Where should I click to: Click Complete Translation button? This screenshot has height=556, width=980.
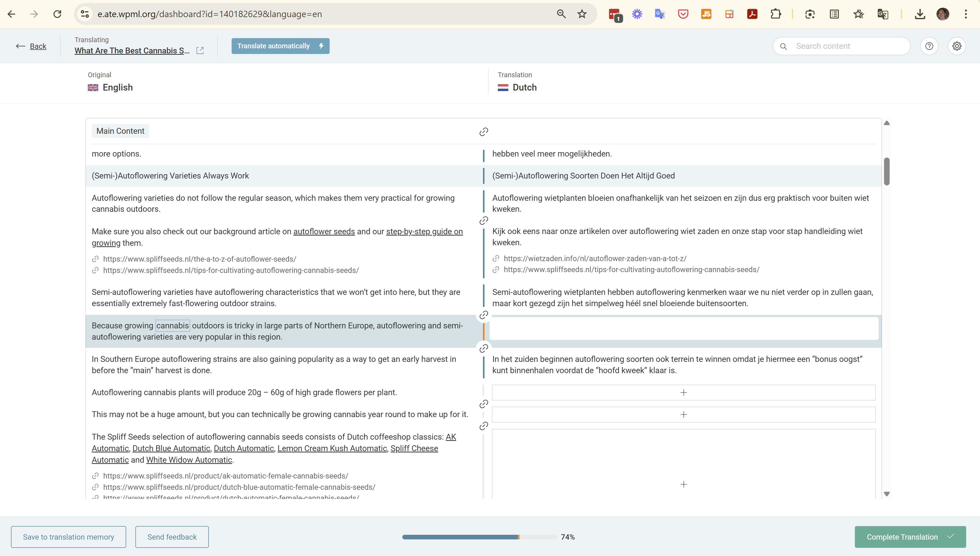[x=910, y=537]
